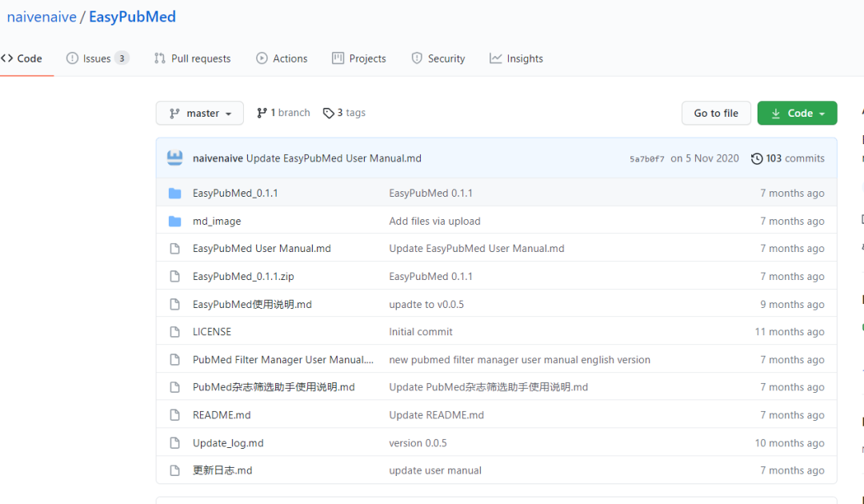Click the Issues count badge 3
This screenshot has height=504, width=864.
[122, 58]
